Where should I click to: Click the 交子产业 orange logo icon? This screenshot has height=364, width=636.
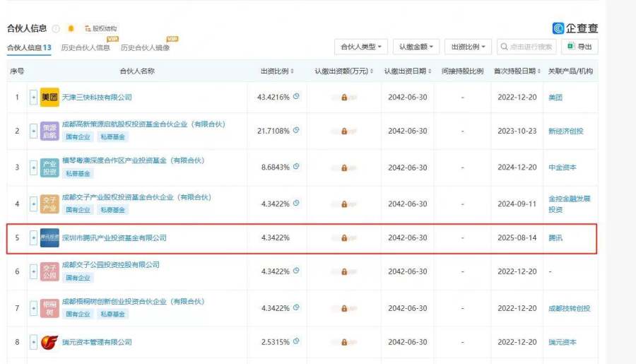[x=49, y=204]
